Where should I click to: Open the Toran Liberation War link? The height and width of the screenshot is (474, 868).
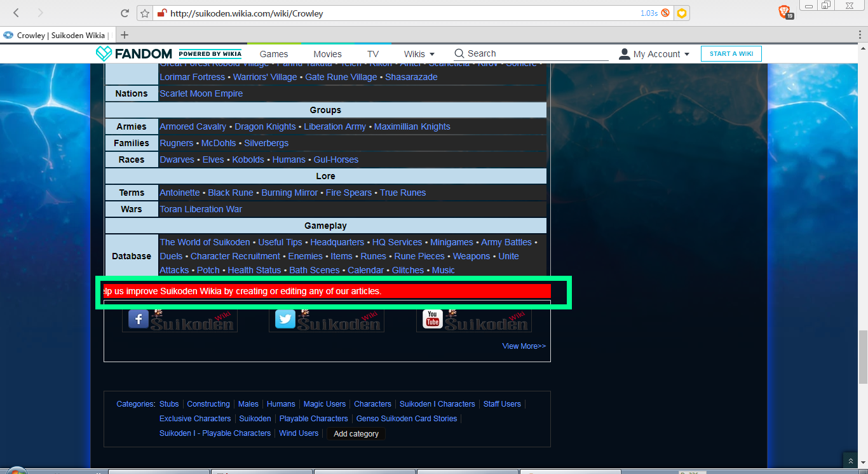[201, 209]
